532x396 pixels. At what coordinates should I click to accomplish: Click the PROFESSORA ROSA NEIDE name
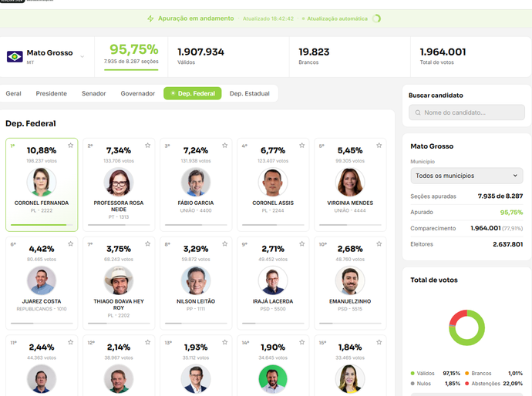coord(119,206)
